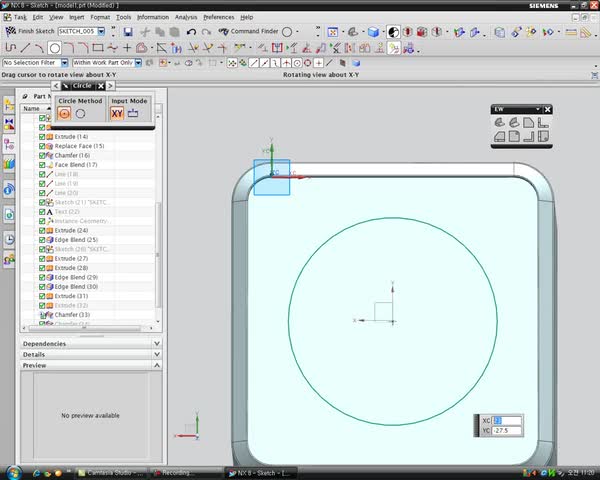The width and height of the screenshot is (600, 480).
Task: Click the Windows Start button
Action: pos(12,472)
